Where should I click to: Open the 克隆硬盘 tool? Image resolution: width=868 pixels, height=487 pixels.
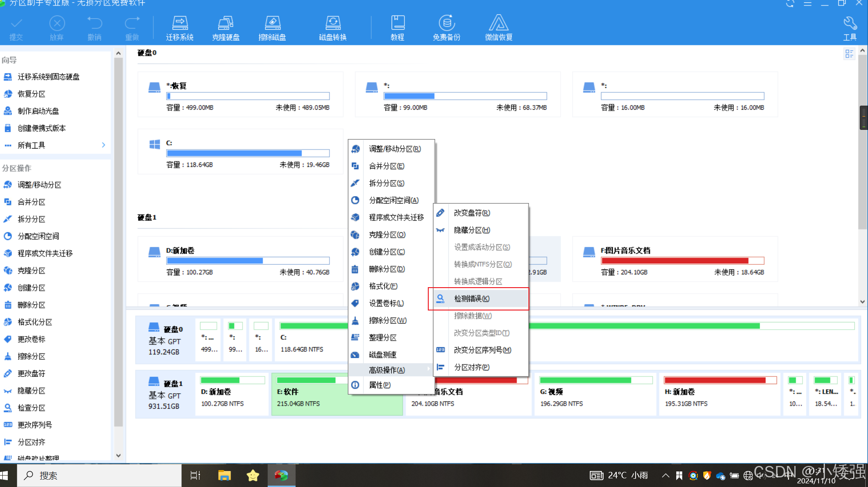pos(226,28)
